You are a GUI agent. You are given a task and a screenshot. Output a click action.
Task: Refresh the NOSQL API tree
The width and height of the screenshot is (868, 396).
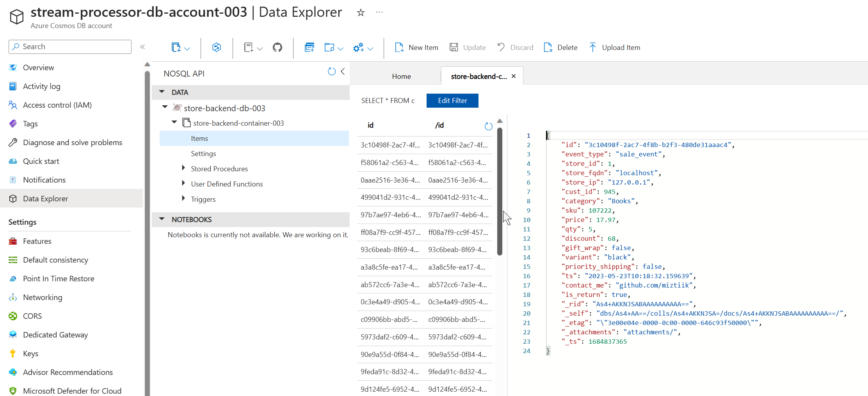(x=332, y=72)
